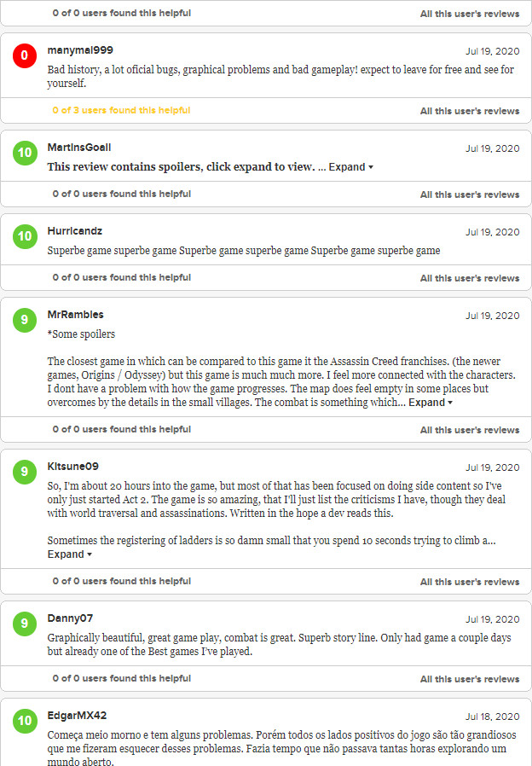Click MrRambles' green score 9 badge
Viewport: 532px width, 766px height.
[x=25, y=320]
